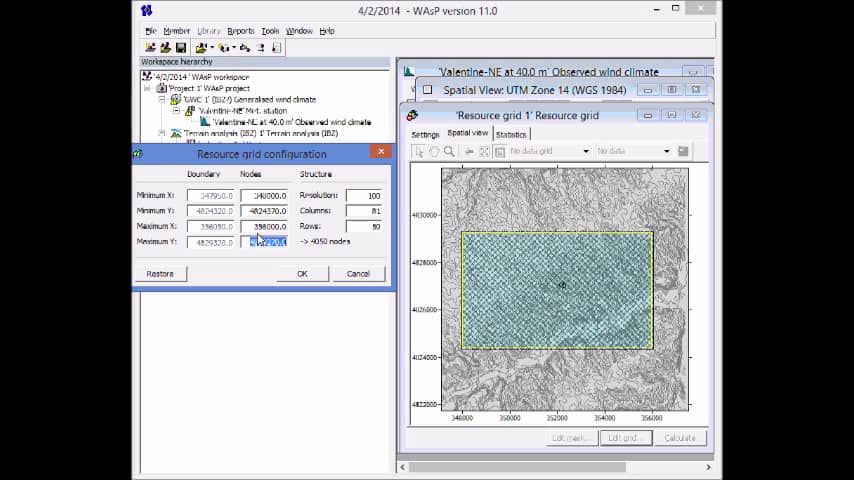
Task: Click the legend icon right of No data
Action: [x=683, y=151]
